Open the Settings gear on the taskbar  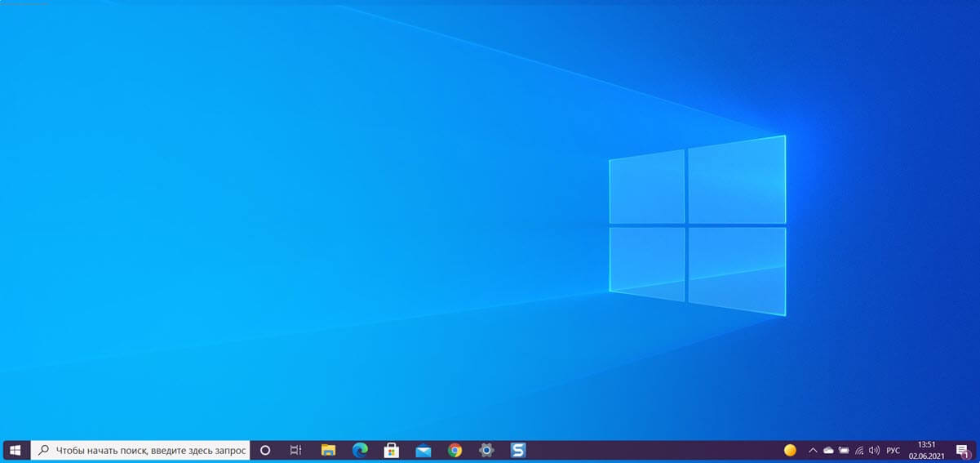(x=486, y=450)
